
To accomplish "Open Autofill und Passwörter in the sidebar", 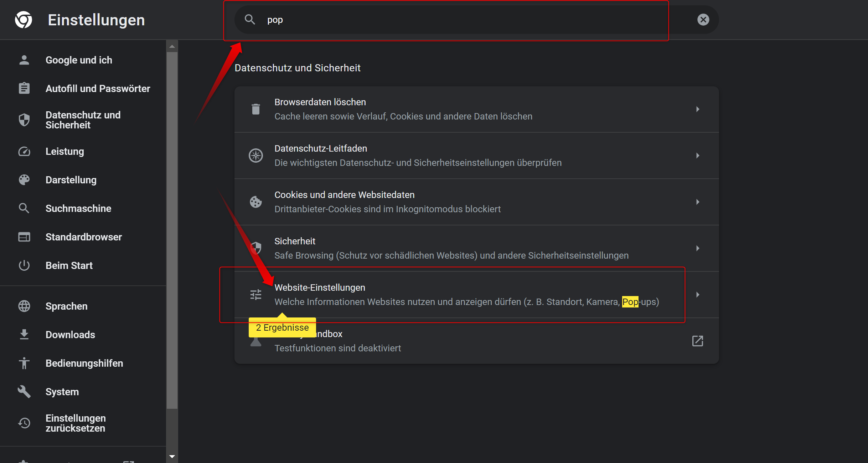I will pos(98,88).
